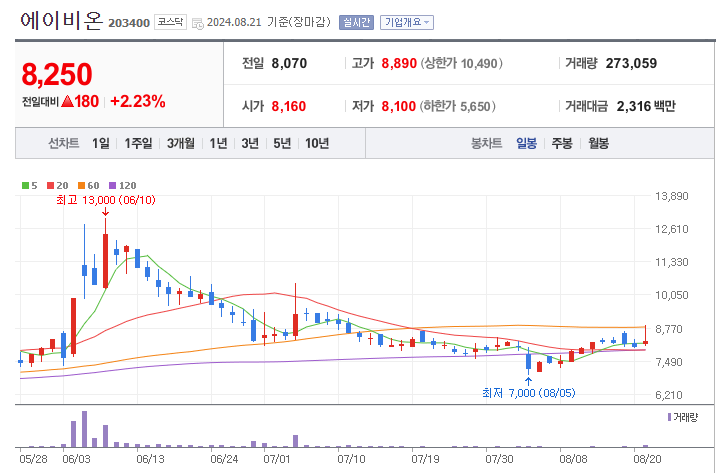
Task: Select the 일봉 daily candle chart
Action: click(526, 143)
